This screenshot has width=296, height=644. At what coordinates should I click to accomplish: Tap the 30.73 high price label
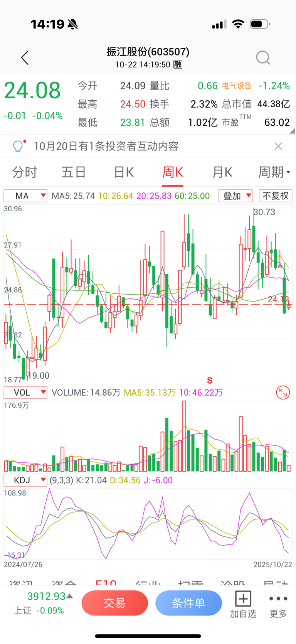pos(265,212)
